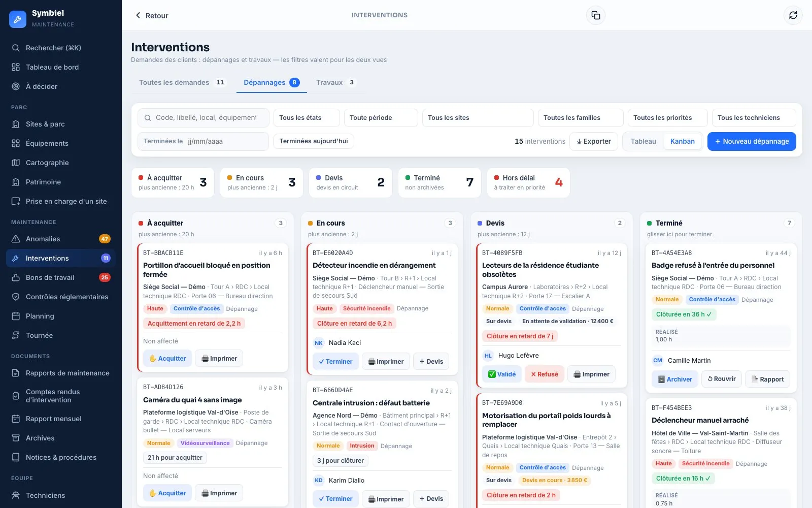The image size is (812, 508).
Task: Click the copy icon in top bar
Action: pyautogui.click(x=596, y=15)
